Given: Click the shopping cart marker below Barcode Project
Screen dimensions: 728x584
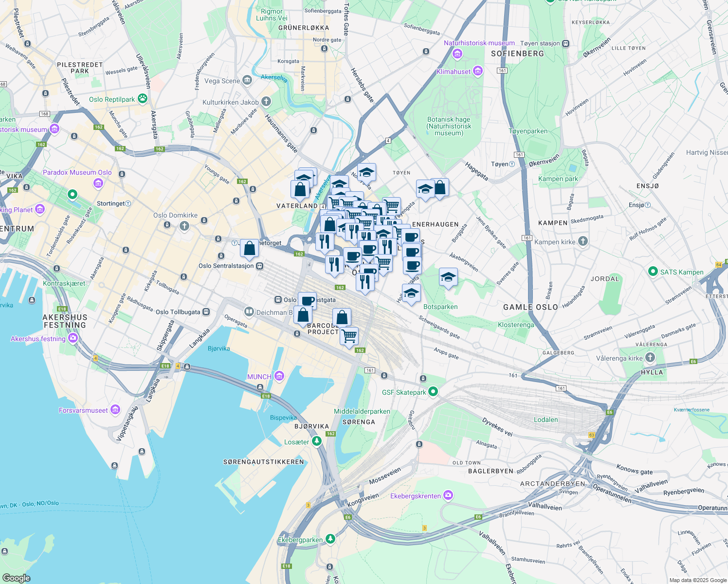Looking at the screenshot, I should (x=349, y=336).
